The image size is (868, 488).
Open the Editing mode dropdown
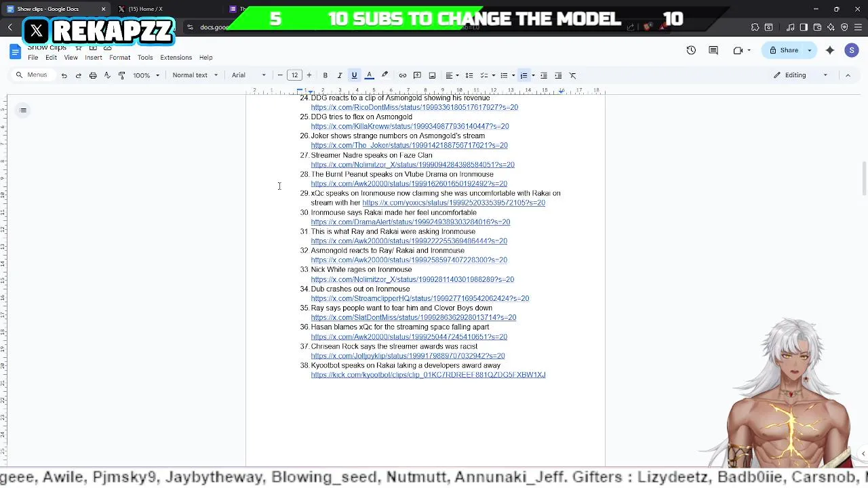tap(801, 75)
